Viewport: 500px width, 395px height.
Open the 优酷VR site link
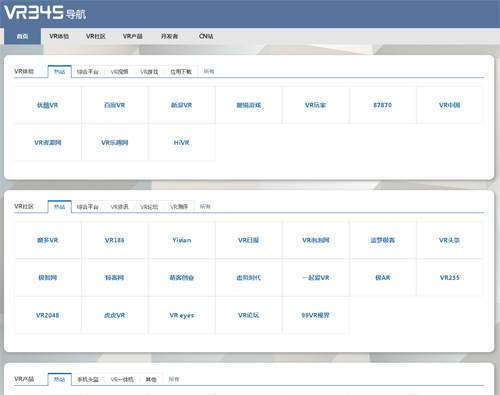(48, 105)
